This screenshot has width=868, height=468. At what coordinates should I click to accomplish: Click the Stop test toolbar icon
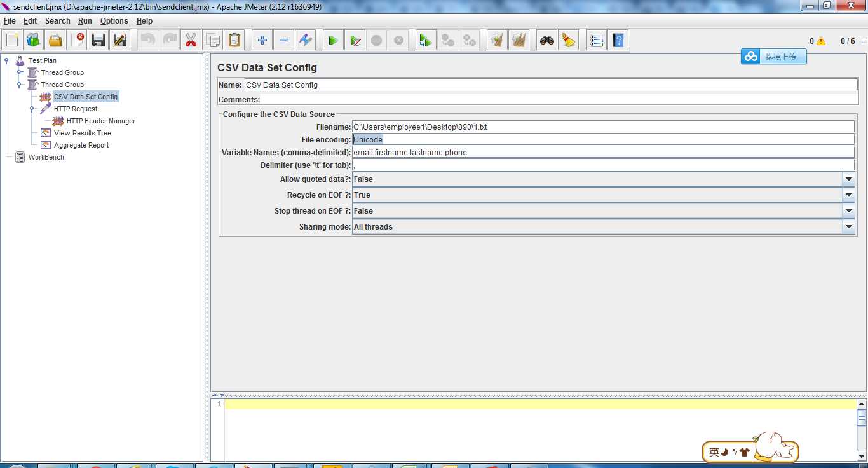coord(377,40)
